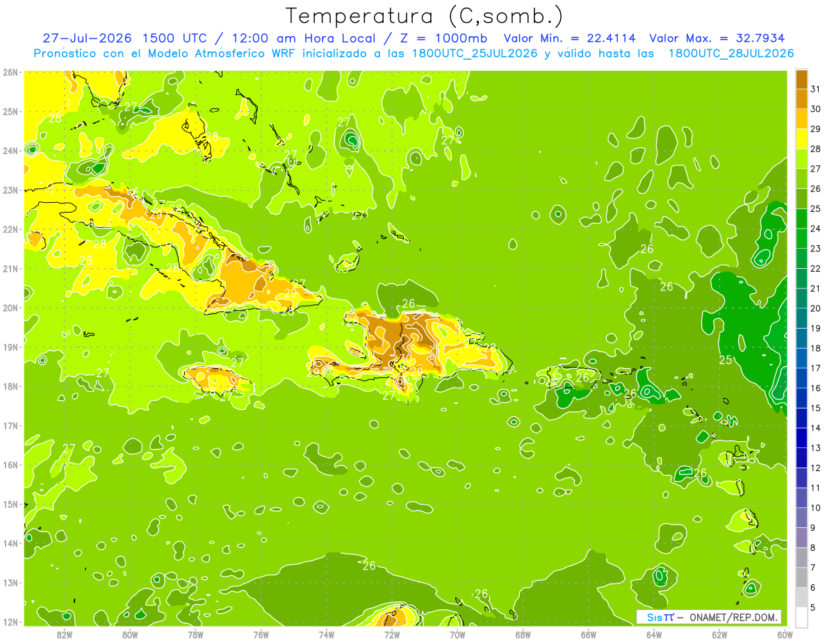Image resolution: width=834 pixels, height=644 pixels.
Task: Click the 1800UTC_25JUL2026 initialization time
Action: tap(475, 53)
